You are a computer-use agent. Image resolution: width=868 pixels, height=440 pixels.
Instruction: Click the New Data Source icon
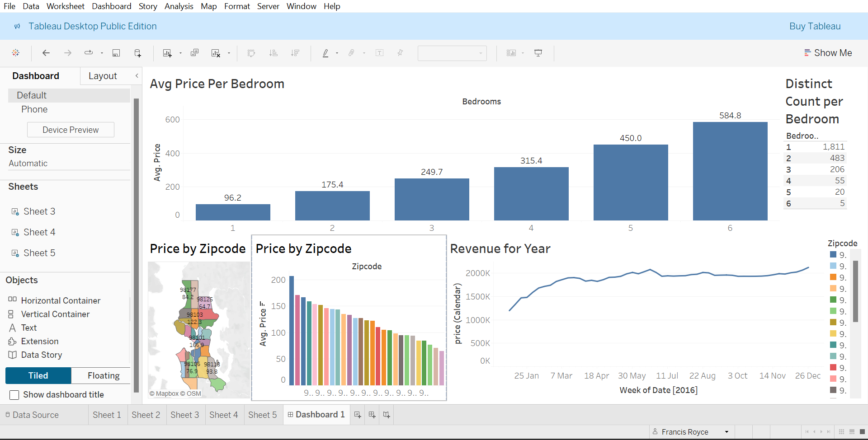[x=138, y=53]
